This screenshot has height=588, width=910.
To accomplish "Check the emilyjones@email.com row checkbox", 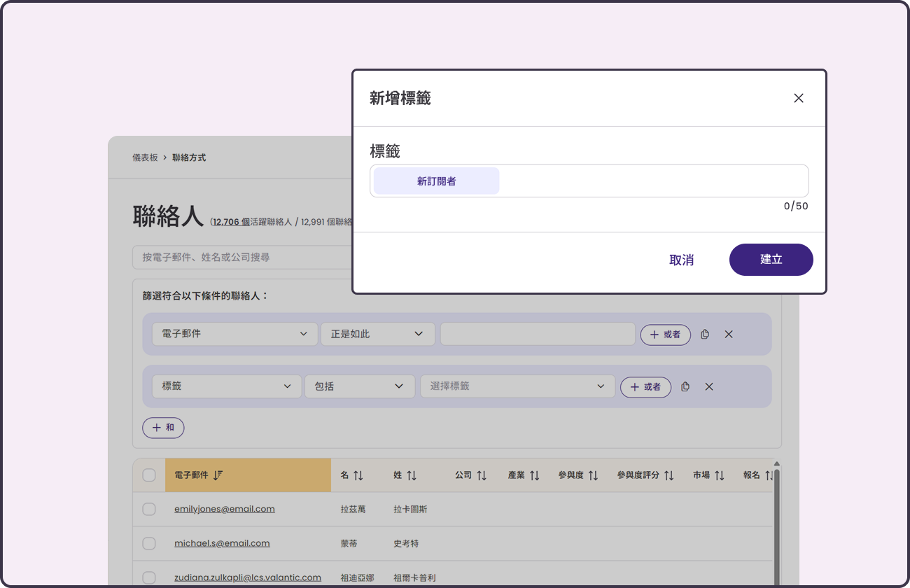I will coord(149,509).
